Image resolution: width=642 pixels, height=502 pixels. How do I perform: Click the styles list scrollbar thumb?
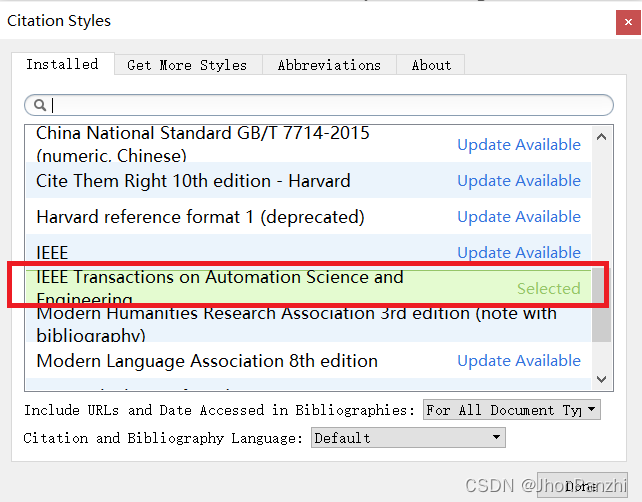601,305
